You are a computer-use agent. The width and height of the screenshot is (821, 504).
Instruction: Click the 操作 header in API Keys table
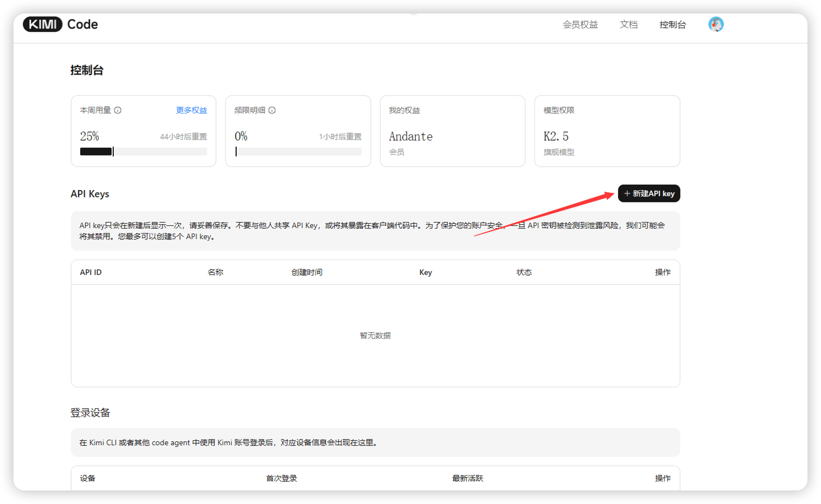[663, 272]
